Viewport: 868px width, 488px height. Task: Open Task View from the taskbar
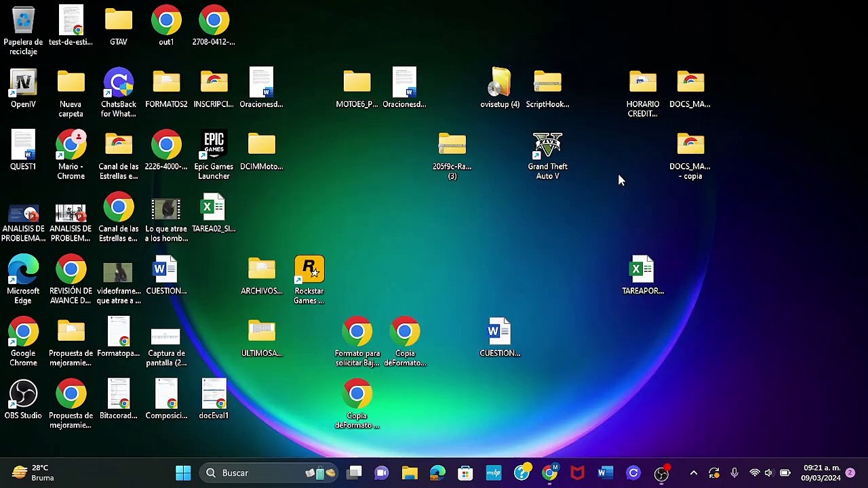tap(355, 473)
